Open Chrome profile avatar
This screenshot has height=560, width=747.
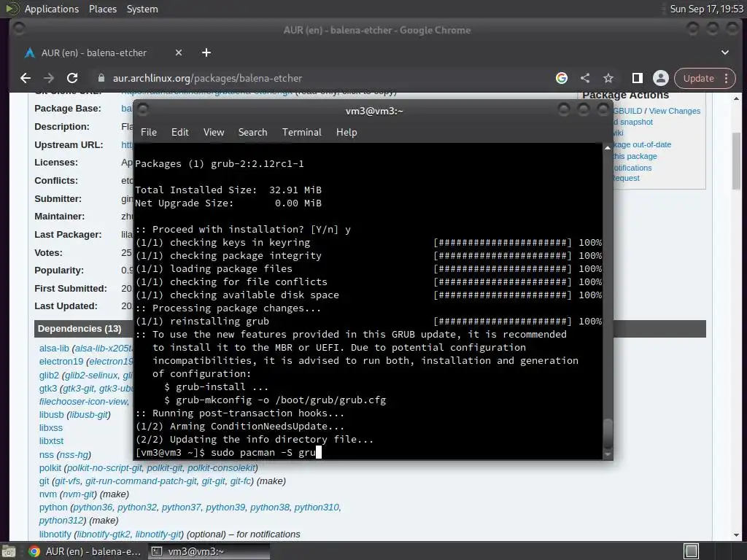tap(661, 78)
